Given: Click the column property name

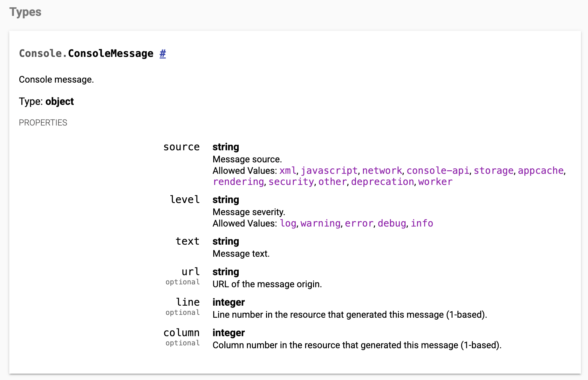Looking at the screenshot, I should point(181,333).
